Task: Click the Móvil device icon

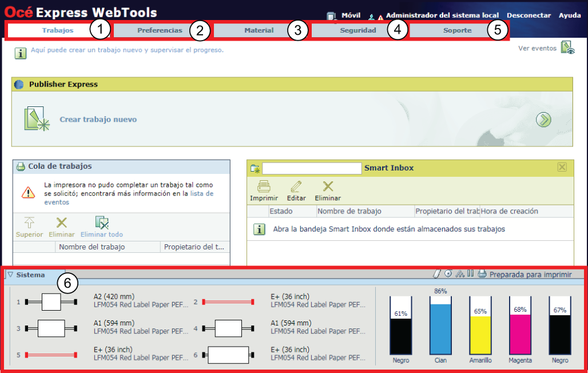Action: pyautogui.click(x=331, y=16)
